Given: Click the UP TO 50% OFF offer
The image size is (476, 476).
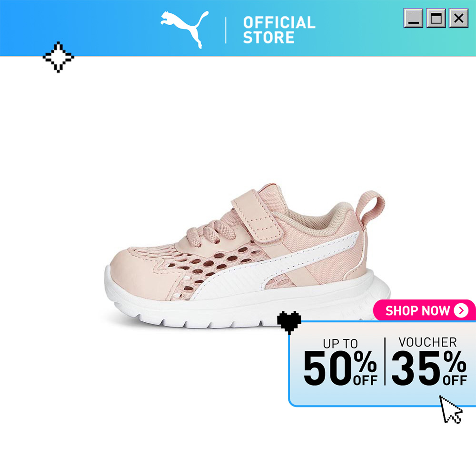Looking at the screenshot, I should pyautogui.click(x=340, y=362).
